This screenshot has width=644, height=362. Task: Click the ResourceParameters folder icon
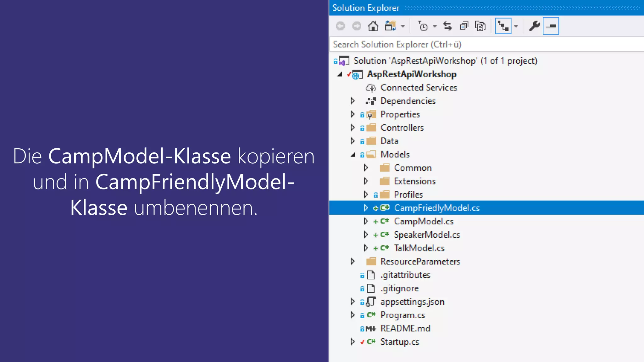point(371,261)
